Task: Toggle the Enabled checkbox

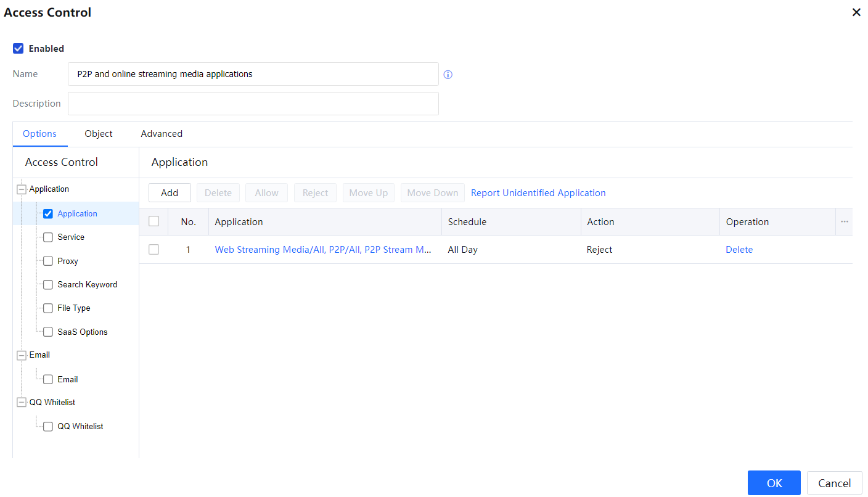Action: pyautogui.click(x=18, y=49)
